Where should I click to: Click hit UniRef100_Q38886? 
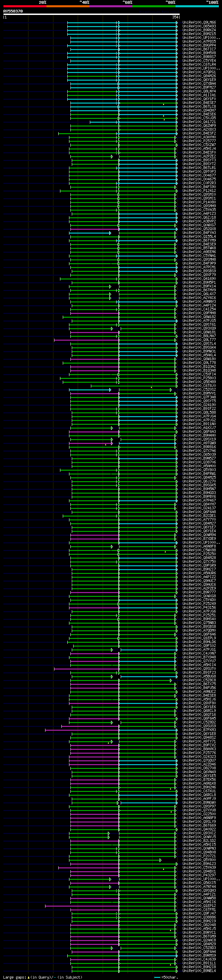pos(199,918)
